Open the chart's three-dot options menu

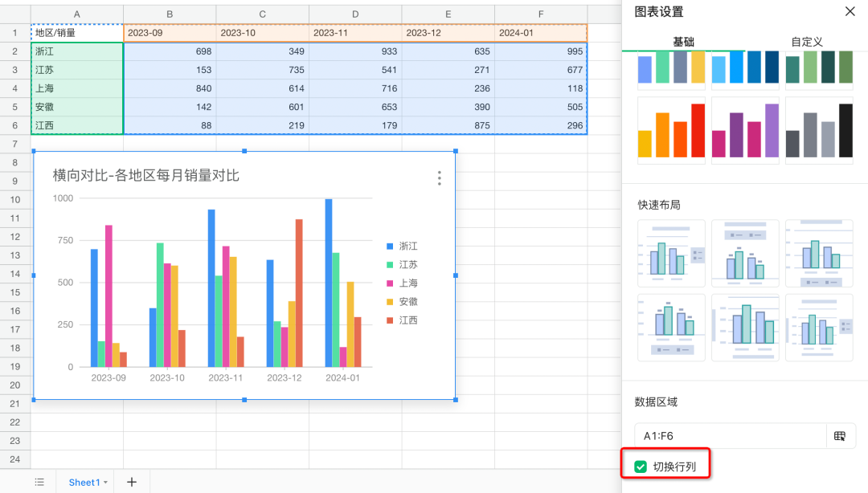tap(439, 178)
